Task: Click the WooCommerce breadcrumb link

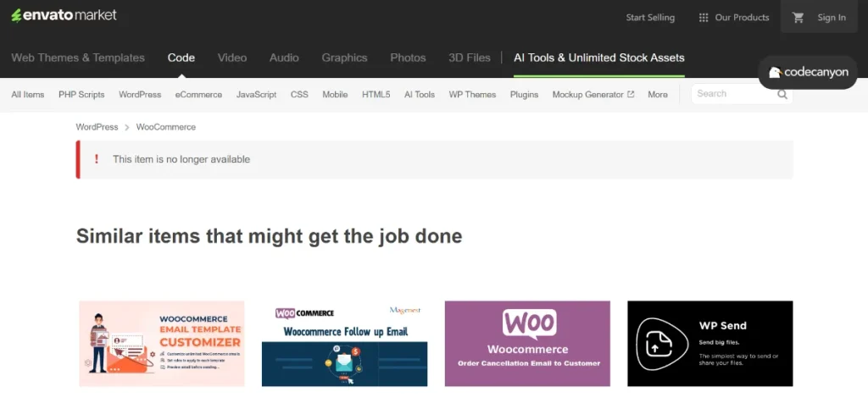Action: [166, 127]
